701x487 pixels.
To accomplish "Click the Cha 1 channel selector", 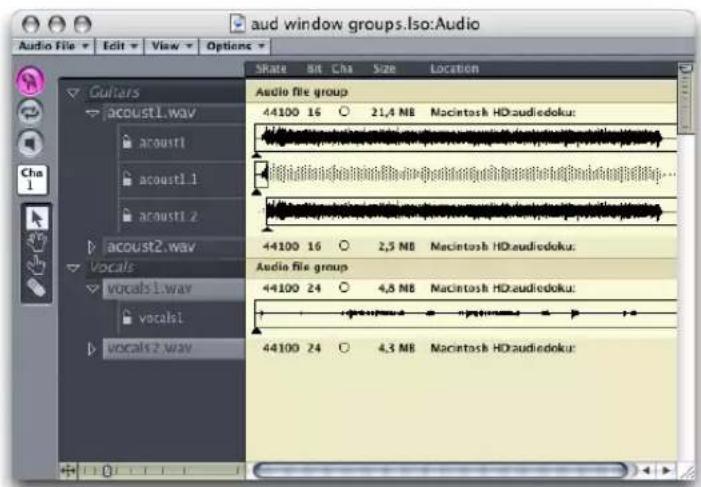I will point(32,179).
